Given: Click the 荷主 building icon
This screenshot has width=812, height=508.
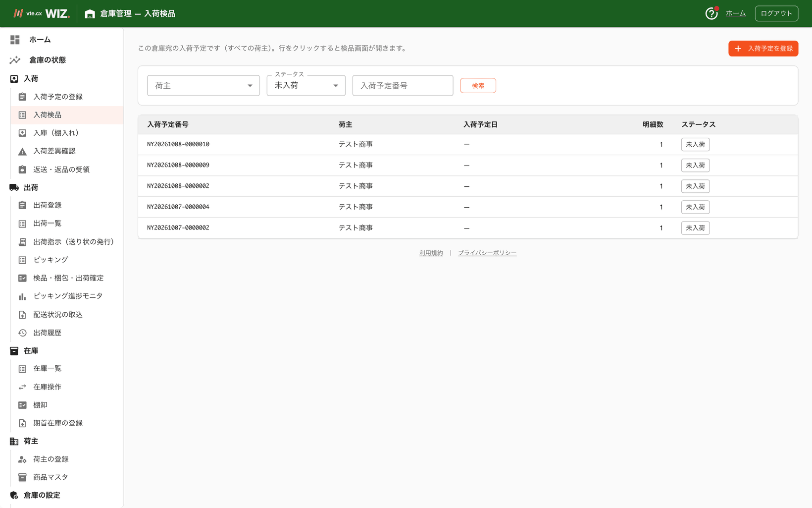Looking at the screenshot, I should click(x=14, y=441).
